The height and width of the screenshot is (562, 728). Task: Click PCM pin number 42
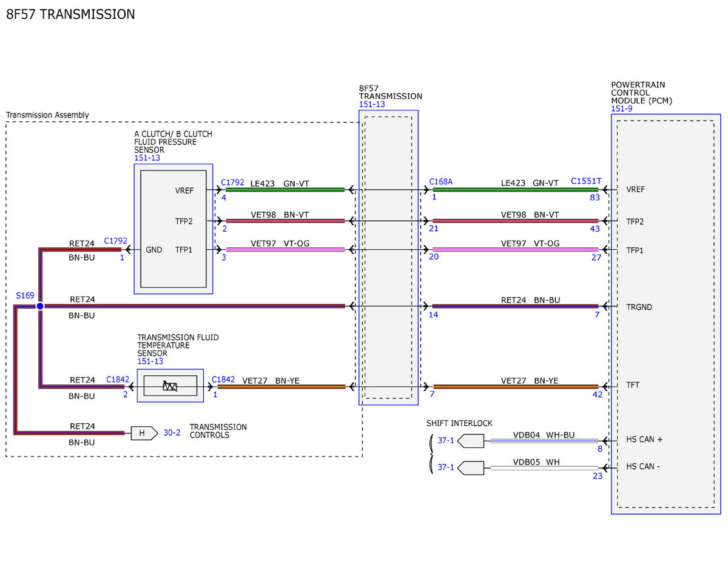click(598, 395)
